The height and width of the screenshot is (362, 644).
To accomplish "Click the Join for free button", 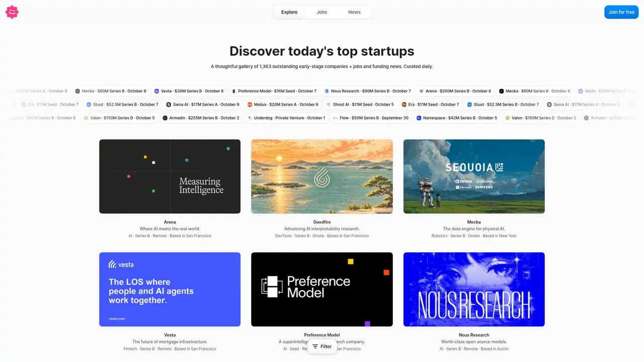I will (x=621, y=12).
